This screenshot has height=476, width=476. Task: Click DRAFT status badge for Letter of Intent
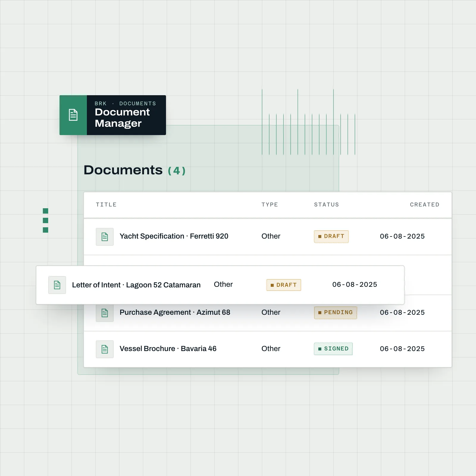point(284,285)
